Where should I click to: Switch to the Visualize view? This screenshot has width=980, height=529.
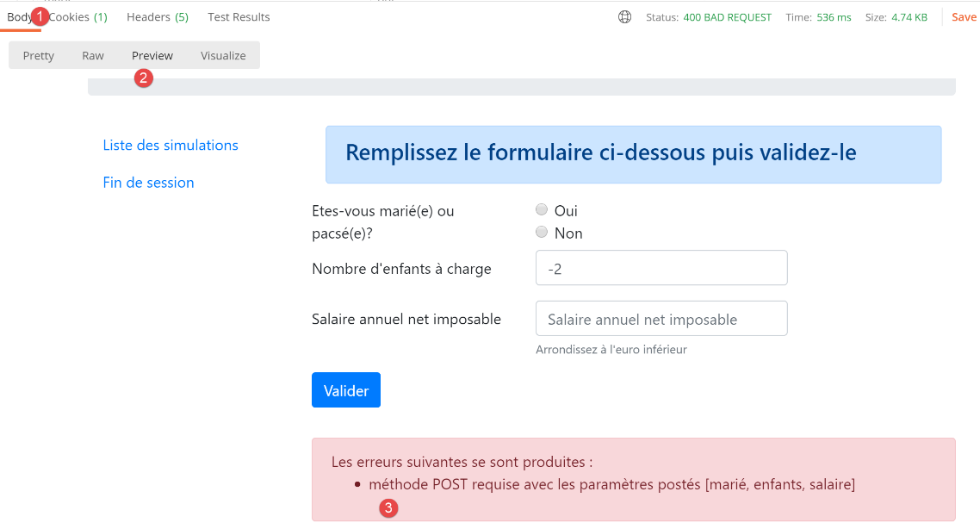coord(223,56)
